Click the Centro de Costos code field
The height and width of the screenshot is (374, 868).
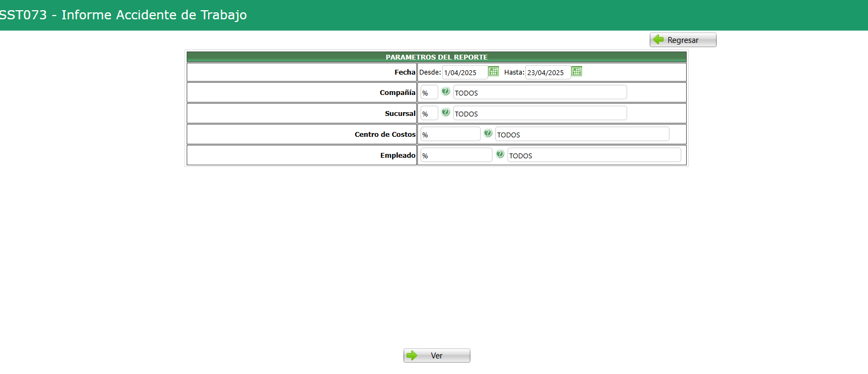[x=450, y=134]
